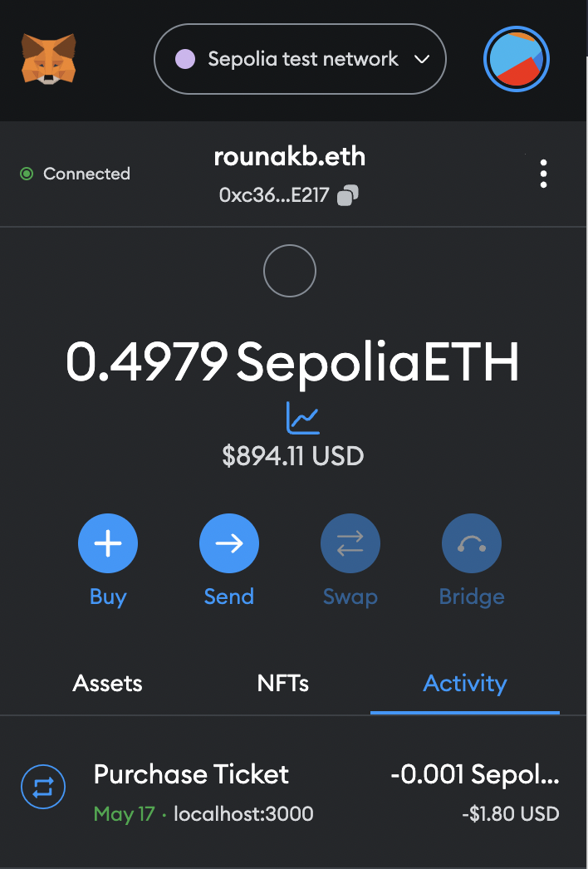Switch to the NFTs tab
Screen dimensions: 588x869
282,684
